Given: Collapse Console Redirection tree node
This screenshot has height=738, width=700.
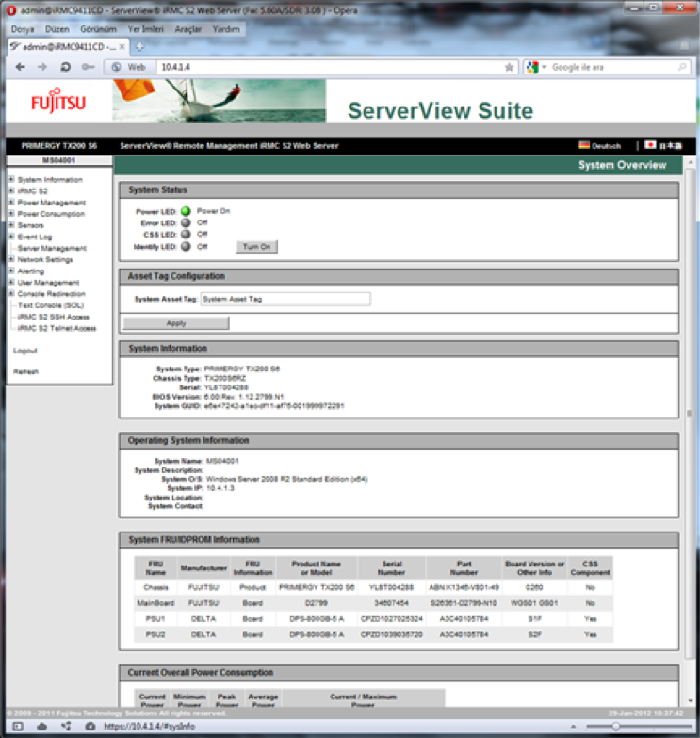Looking at the screenshot, I should [x=11, y=294].
